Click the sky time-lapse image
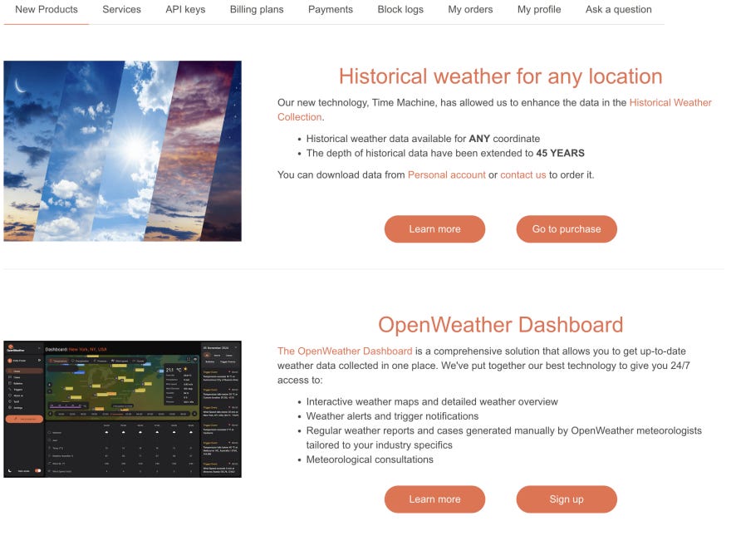 123,151
